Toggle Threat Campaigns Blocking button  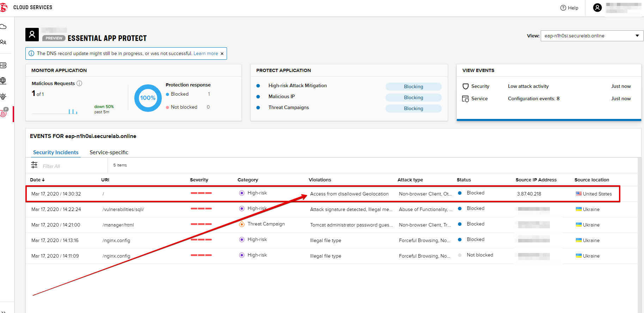[413, 108]
